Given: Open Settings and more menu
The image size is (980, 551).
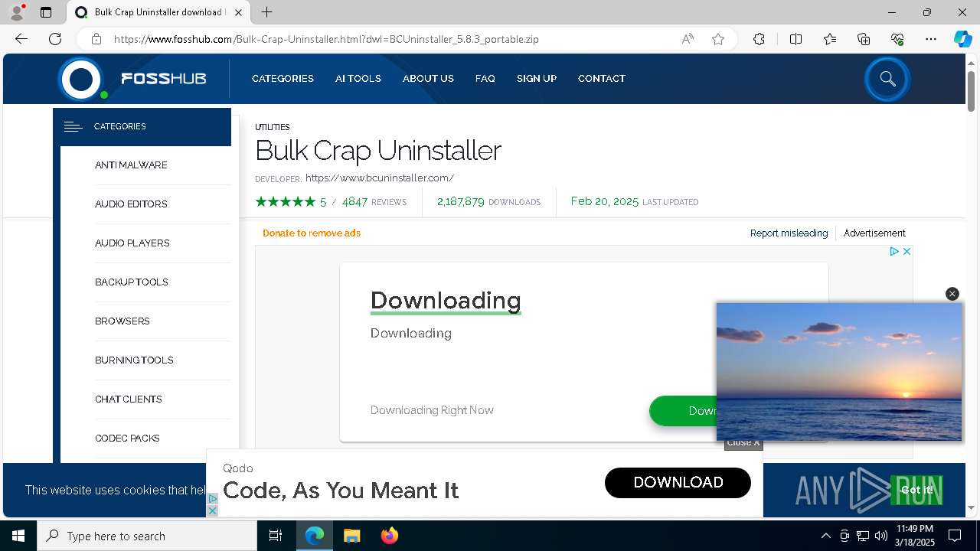Looking at the screenshot, I should [x=931, y=39].
